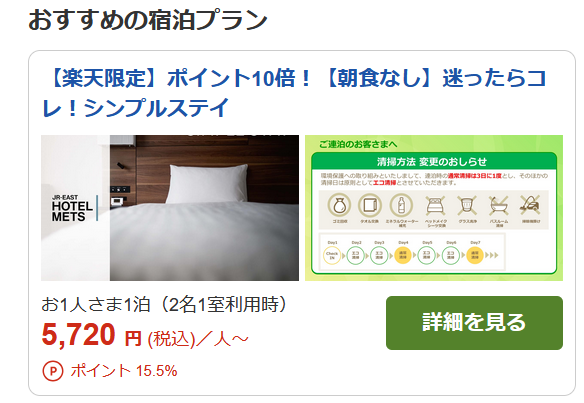
Task: Click the red circled P point icon
Action: click(x=53, y=371)
